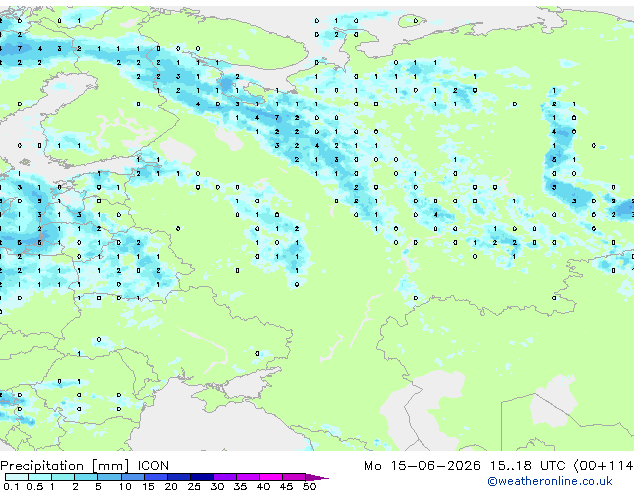Click the '45' legend scale label
The height and width of the screenshot is (490, 634).
pos(286,486)
